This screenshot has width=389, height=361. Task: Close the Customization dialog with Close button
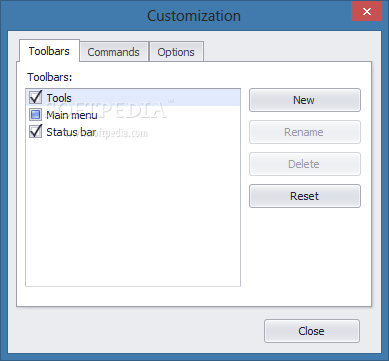click(x=312, y=331)
